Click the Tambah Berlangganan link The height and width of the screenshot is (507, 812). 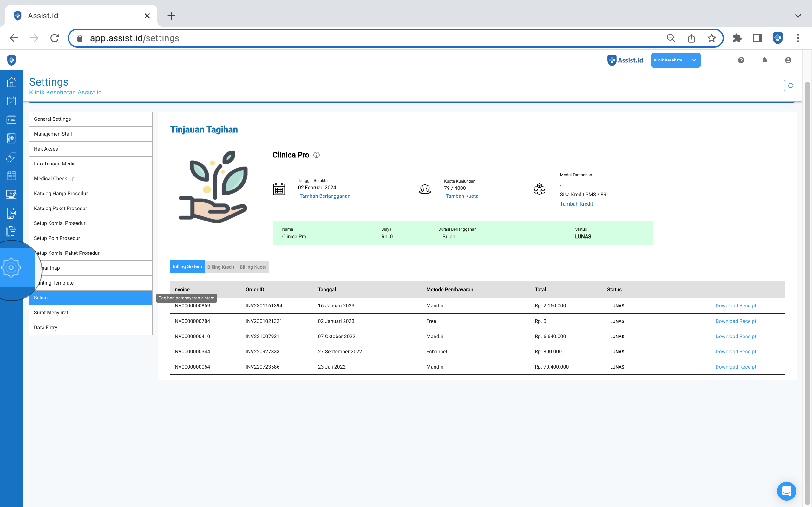324,196
